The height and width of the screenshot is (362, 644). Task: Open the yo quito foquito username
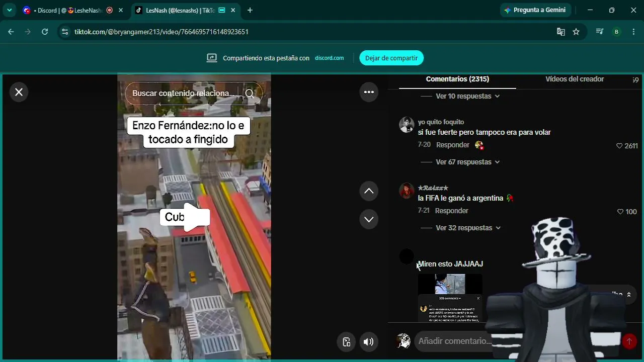click(441, 122)
